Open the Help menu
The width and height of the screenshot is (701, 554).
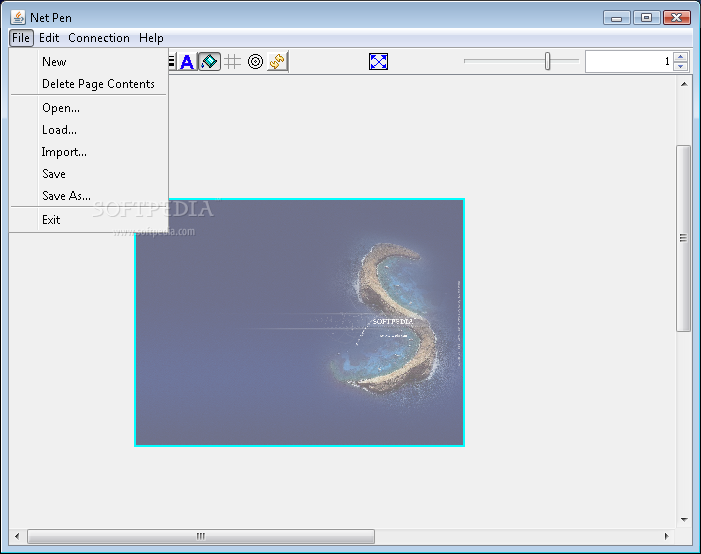point(151,38)
